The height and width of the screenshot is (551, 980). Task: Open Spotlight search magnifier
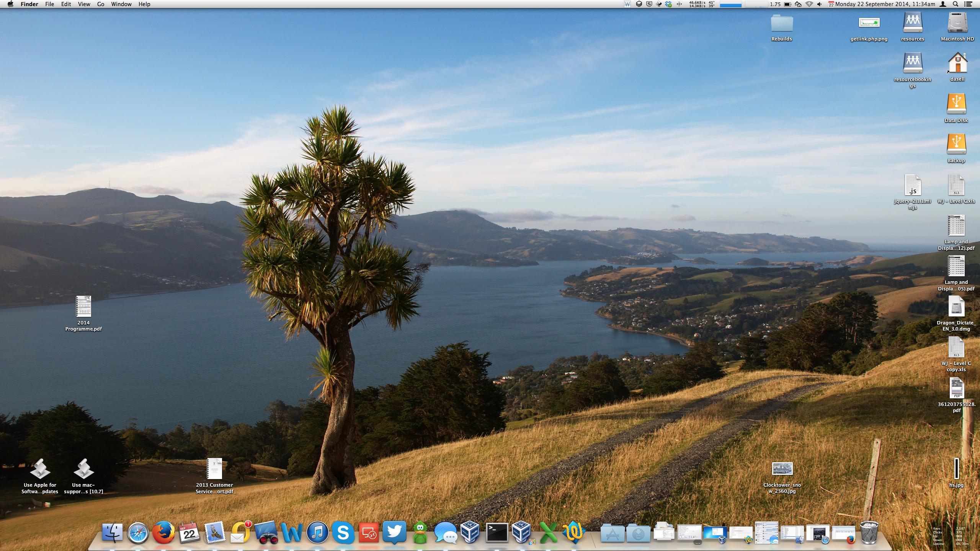[955, 4]
